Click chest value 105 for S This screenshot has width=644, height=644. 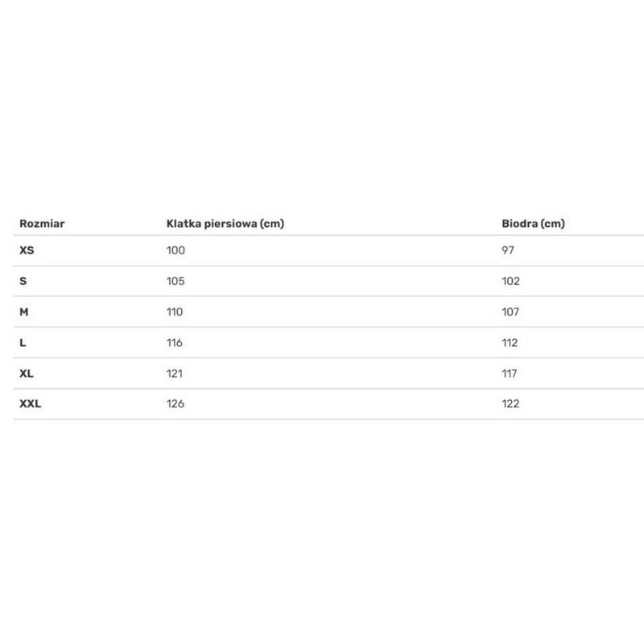point(175,281)
